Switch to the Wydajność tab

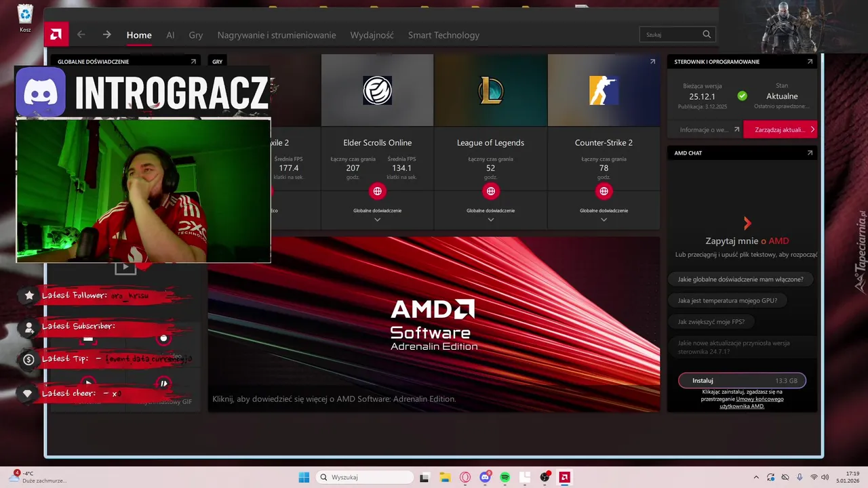tap(372, 35)
